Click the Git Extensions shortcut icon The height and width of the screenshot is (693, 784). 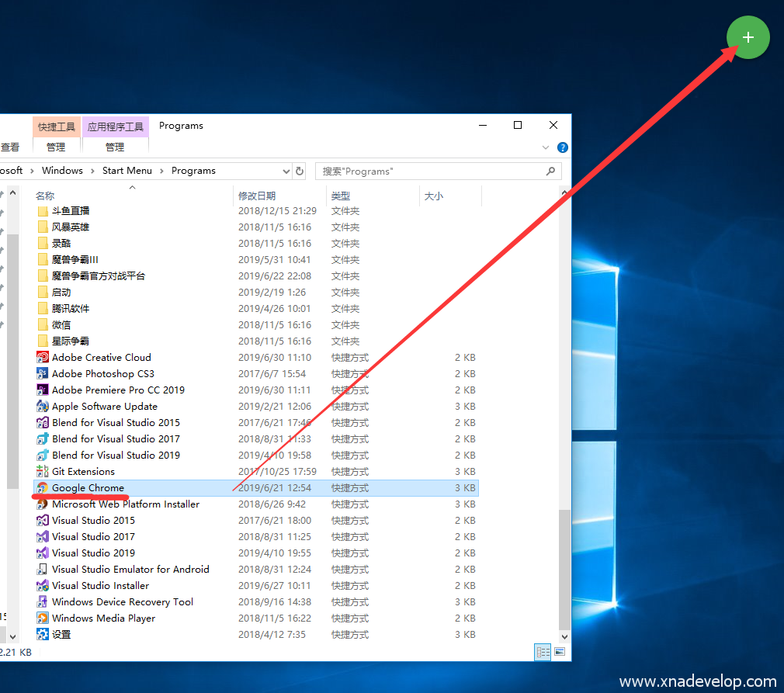pos(43,472)
